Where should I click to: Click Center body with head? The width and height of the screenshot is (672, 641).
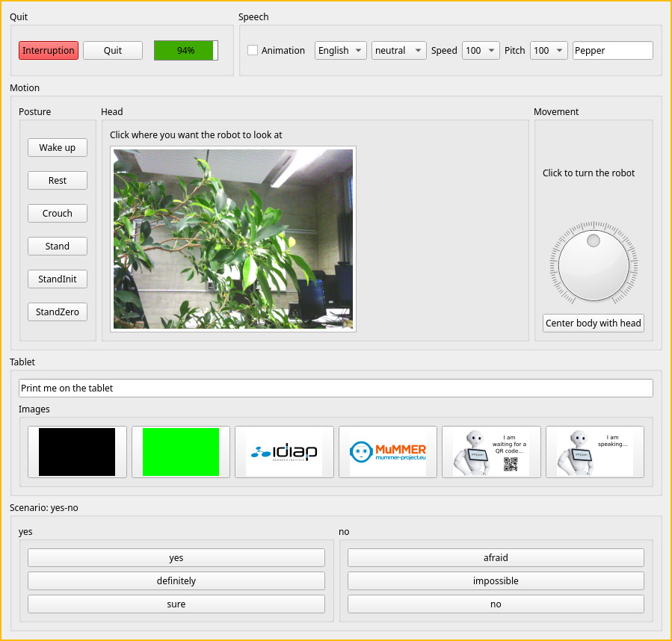pyautogui.click(x=593, y=323)
